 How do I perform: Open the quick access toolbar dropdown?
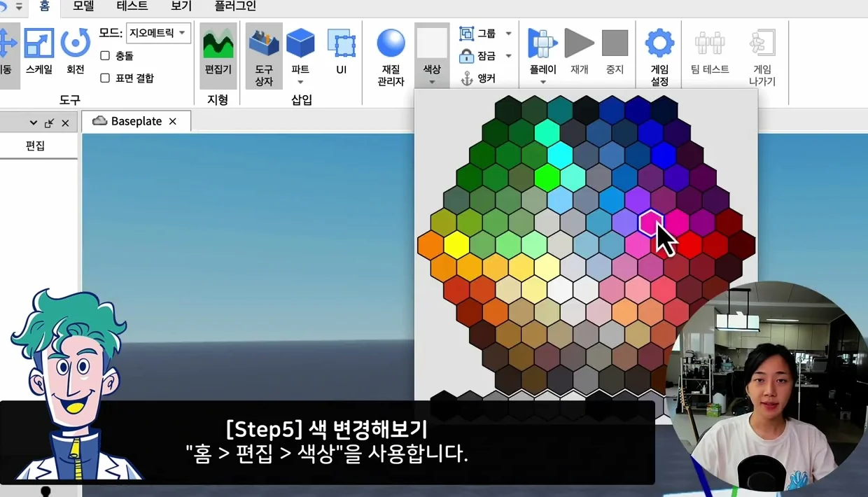coord(19,6)
